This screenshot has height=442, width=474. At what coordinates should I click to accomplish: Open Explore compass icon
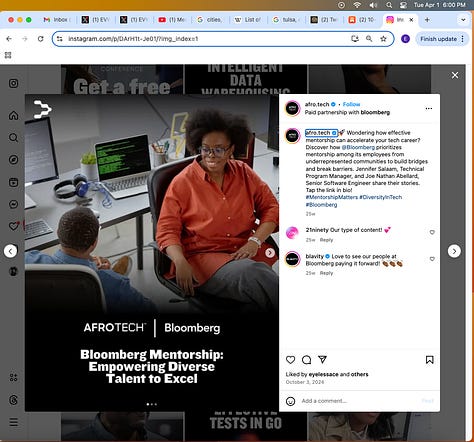(13, 160)
